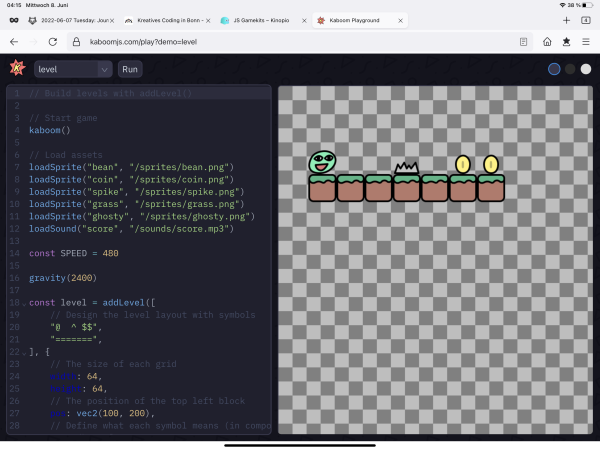Collapse code fold at line 22
Image resolution: width=600 pixels, height=450 pixels.
point(24,353)
